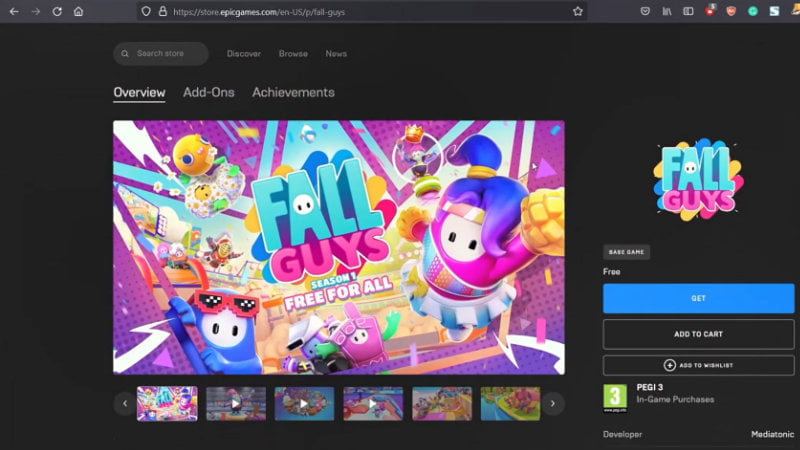Click the Mediatonic developer link
Image resolution: width=800 pixels, height=450 pixels.
point(772,434)
